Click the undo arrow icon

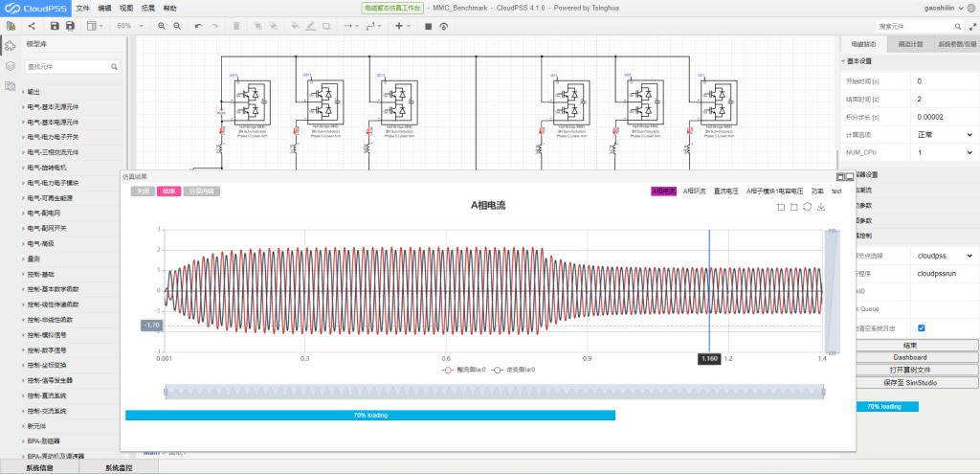pos(198,26)
